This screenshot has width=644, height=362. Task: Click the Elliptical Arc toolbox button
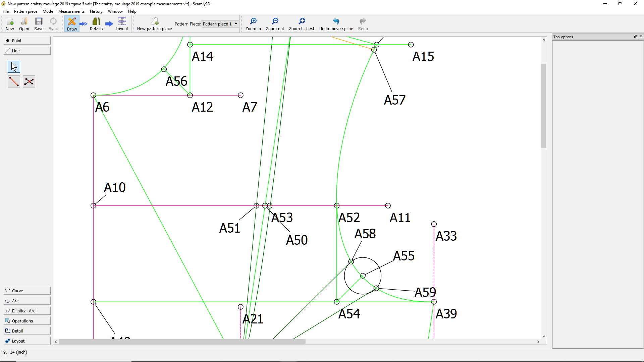click(x=27, y=311)
